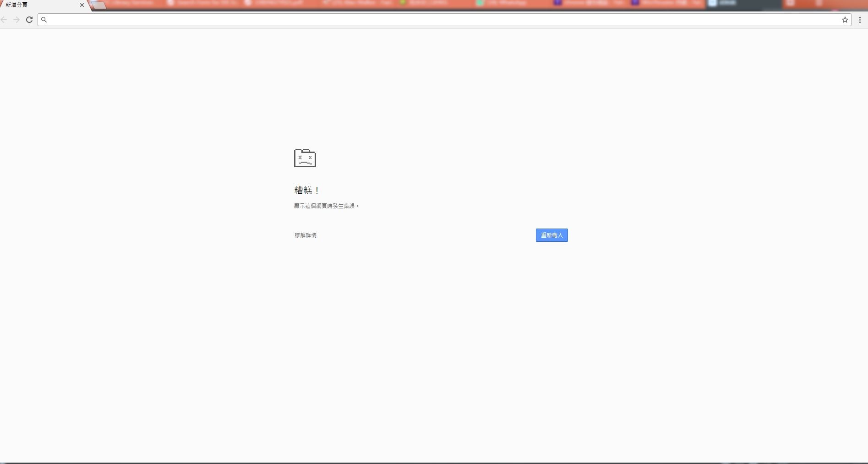Open the 瞭解詳情 link
The width and height of the screenshot is (868, 464).
pos(306,235)
